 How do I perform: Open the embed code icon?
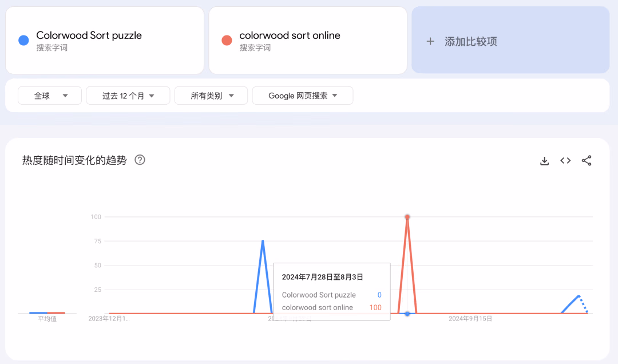(x=565, y=160)
